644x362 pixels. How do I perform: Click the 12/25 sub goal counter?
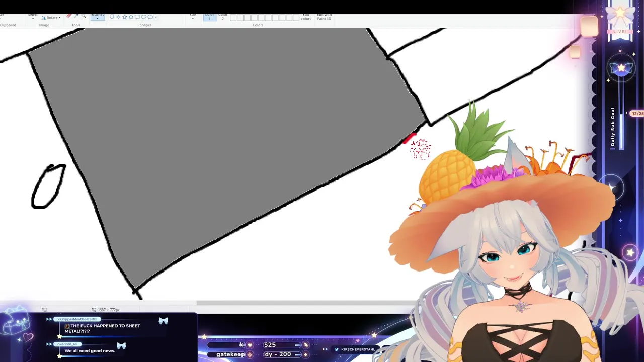pyautogui.click(x=637, y=114)
